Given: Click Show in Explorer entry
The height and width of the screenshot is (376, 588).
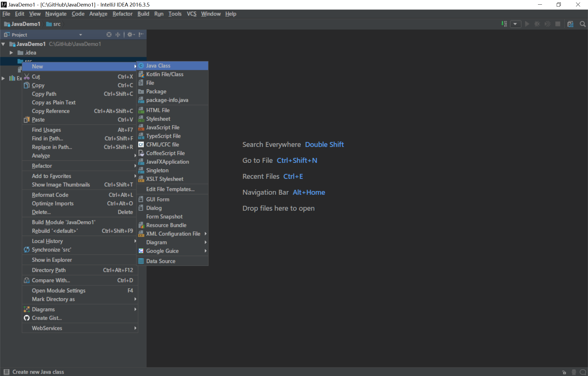Looking at the screenshot, I should click(x=80, y=260).
